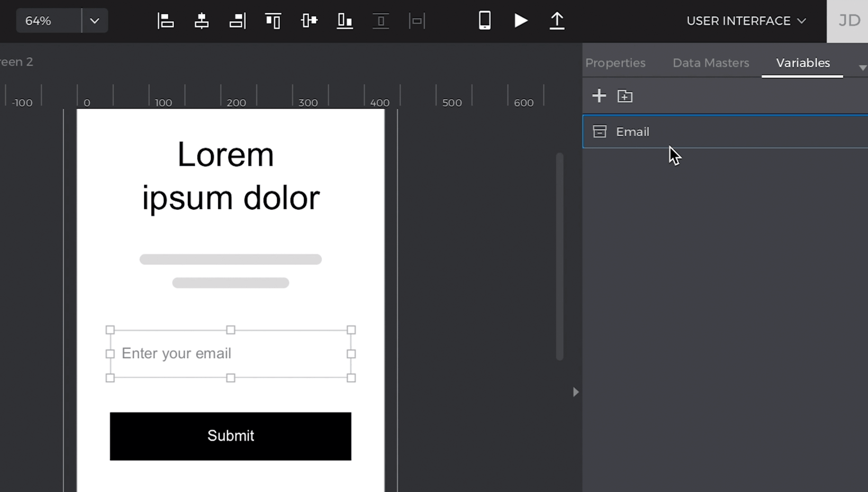Distribute elements horizontally icon
Viewport: 868px width, 492px height.
417,21
